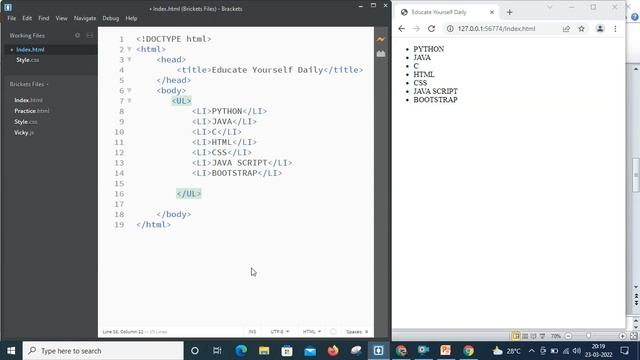Open the Brackets Files project dropdown
This screenshot has width=640, height=360.
click(x=29, y=84)
